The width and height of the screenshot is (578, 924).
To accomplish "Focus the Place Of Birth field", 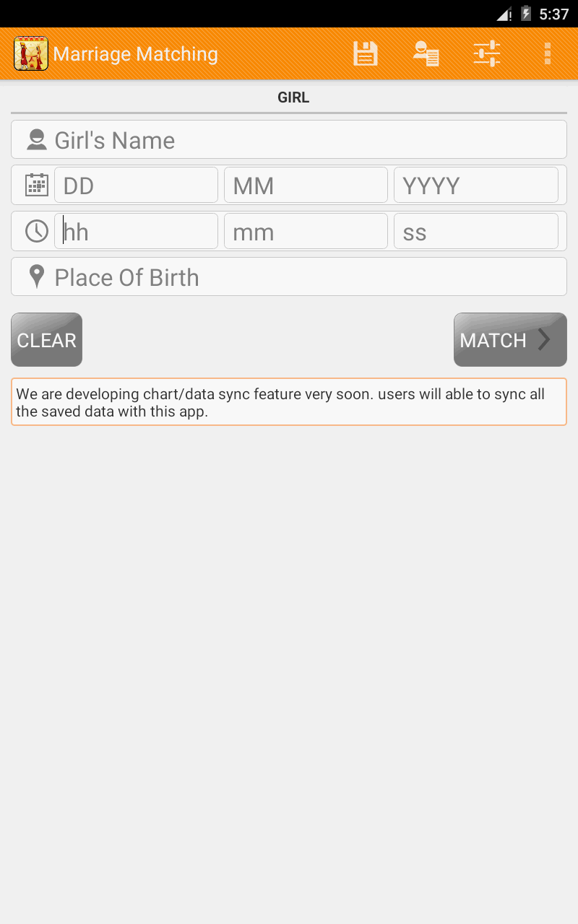I will coord(289,276).
